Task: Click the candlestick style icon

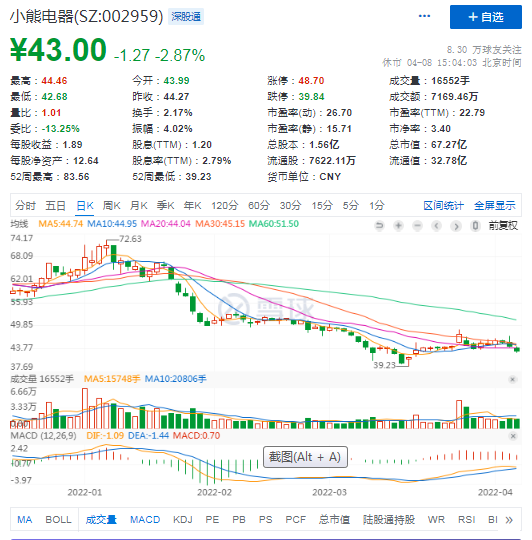Action: coord(475,226)
